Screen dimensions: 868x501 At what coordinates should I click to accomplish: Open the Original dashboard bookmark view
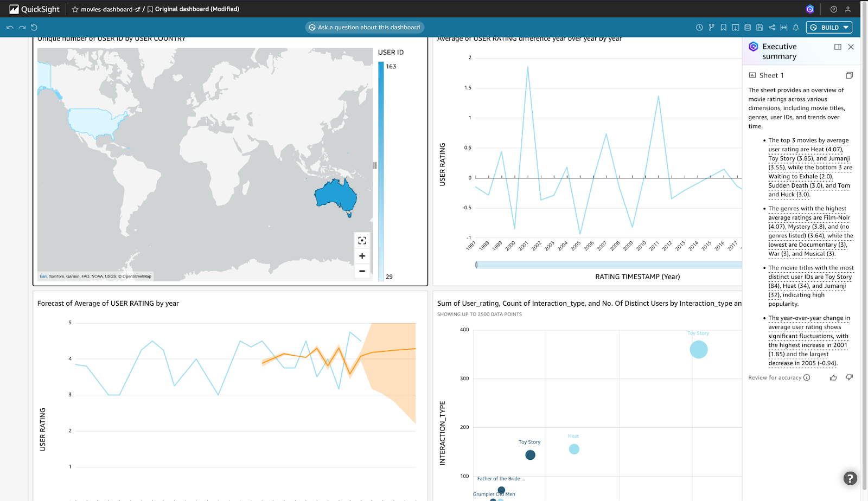193,9
